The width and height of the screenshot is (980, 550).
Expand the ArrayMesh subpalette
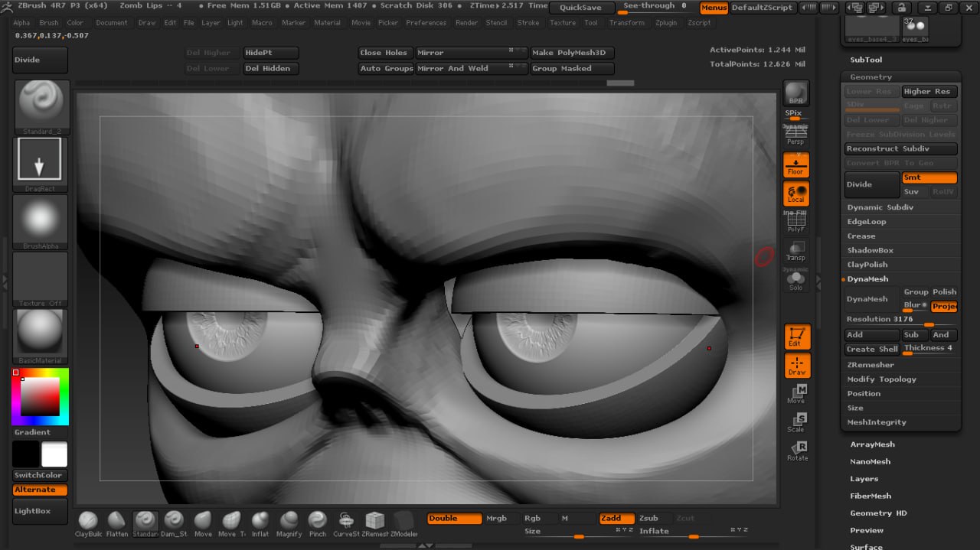872,444
